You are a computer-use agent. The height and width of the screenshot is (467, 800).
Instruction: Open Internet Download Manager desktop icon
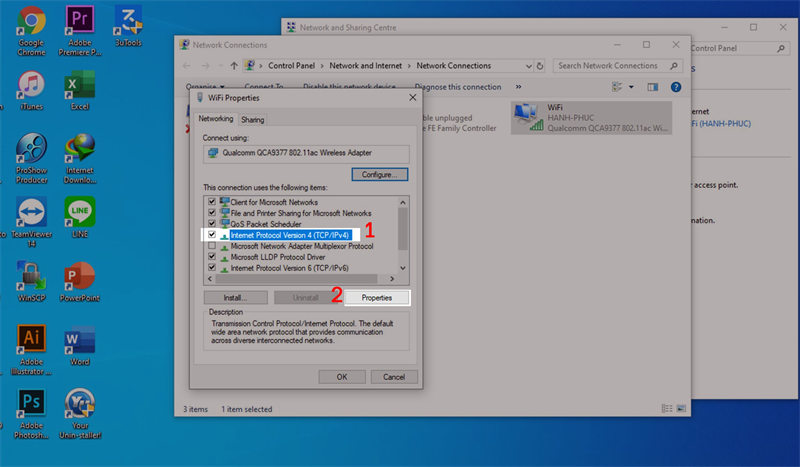[x=80, y=158]
